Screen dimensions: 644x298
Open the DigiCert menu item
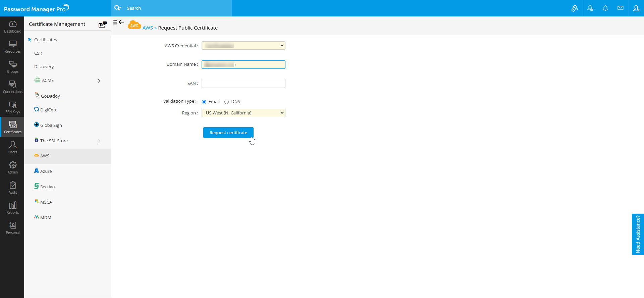click(x=48, y=110)
